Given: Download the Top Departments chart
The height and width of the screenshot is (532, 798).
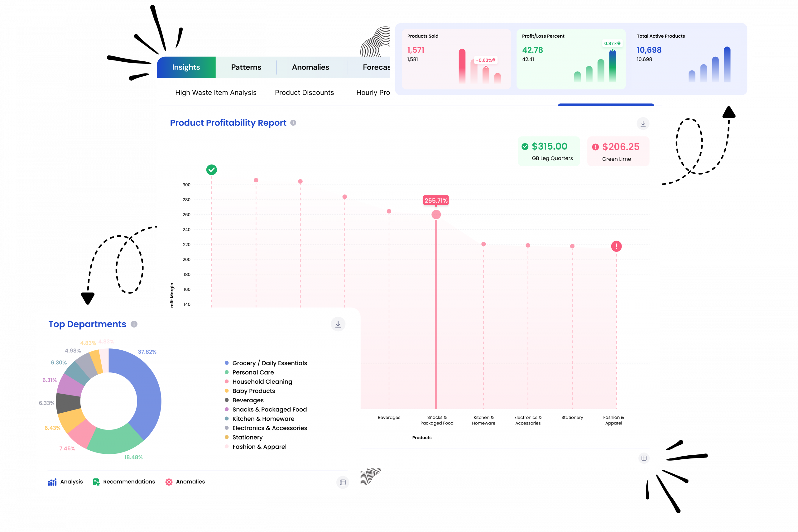Looking at the screenshot, I should [338, 324].
